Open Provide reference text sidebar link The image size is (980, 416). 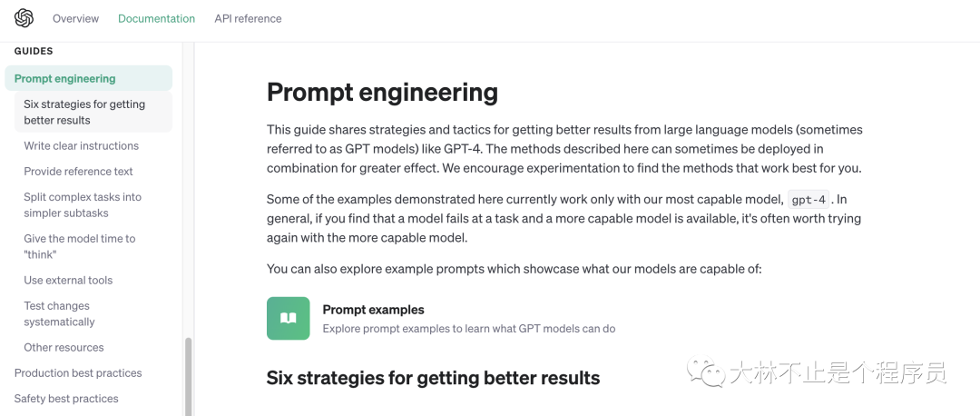coord(78,172)
